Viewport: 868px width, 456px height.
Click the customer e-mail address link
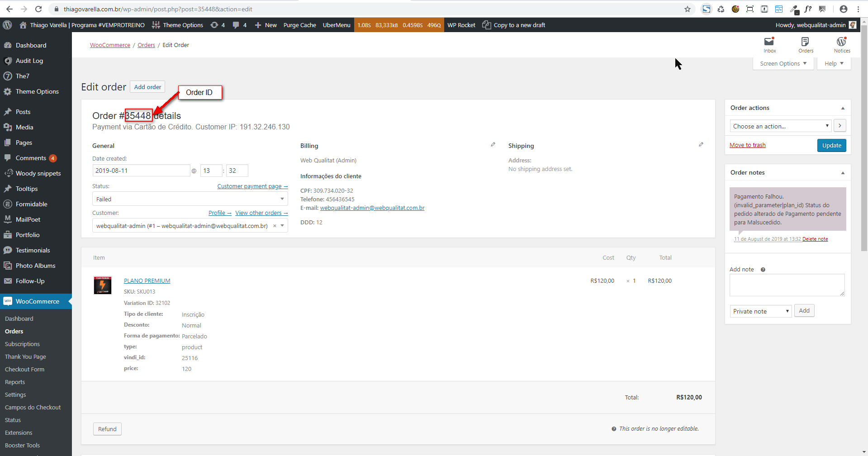point(372,208)
